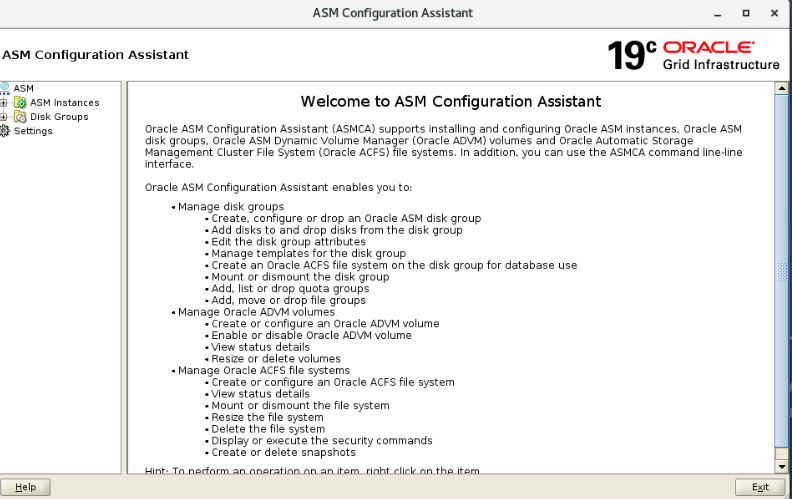
Task: Click 'Manage templates for the disk group'
Action: point(309,253)
